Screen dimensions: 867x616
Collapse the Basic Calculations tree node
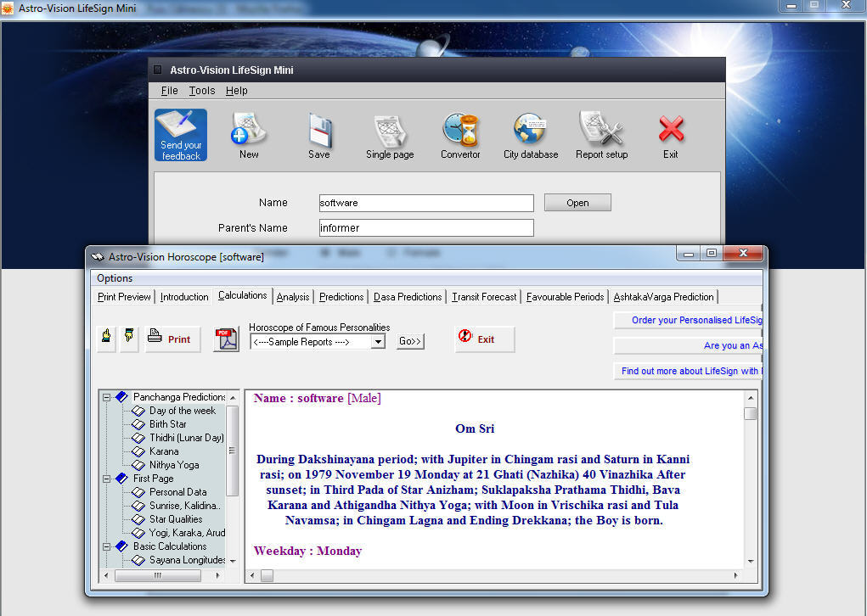pos(107,546)
